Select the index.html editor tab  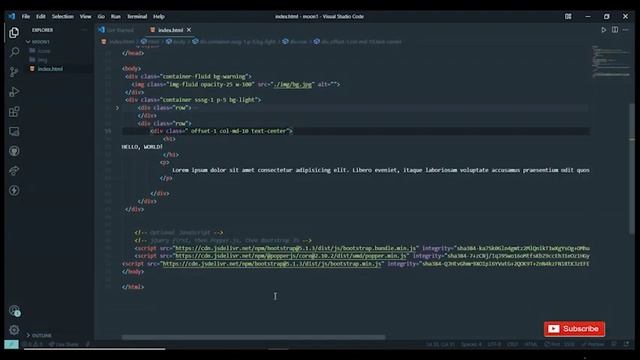coord(170,30)
